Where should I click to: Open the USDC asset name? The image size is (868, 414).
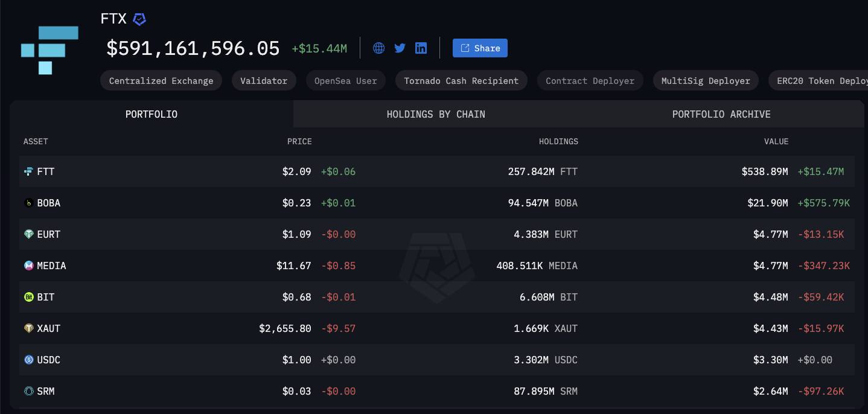point(49,360)
